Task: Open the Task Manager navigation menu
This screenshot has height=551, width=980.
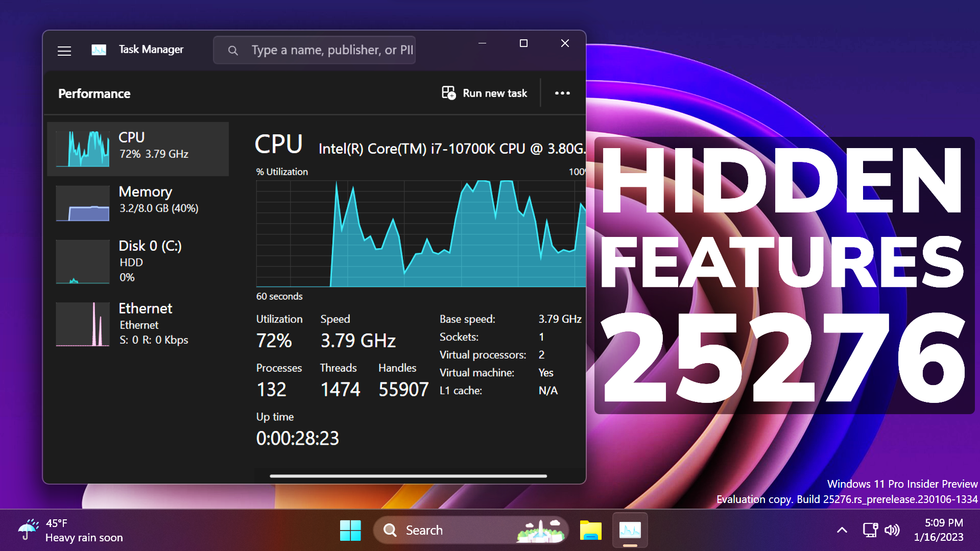Action: [64, 51]
